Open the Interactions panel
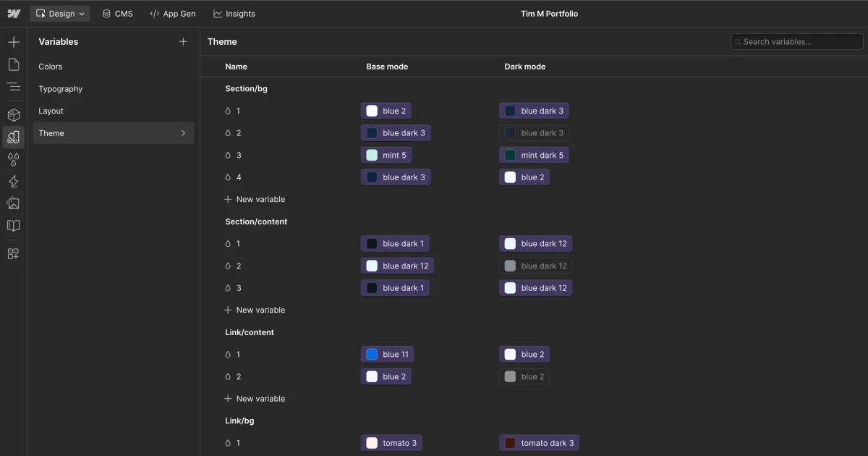Screen dimensions: 868x456 pyautogui.click(x=13, y=182)
